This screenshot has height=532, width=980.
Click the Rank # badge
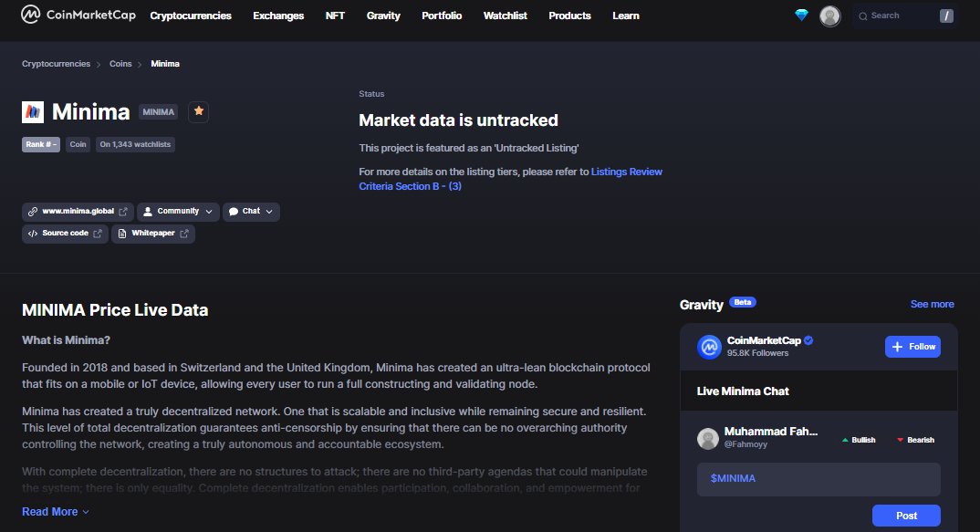pos(41,144)
